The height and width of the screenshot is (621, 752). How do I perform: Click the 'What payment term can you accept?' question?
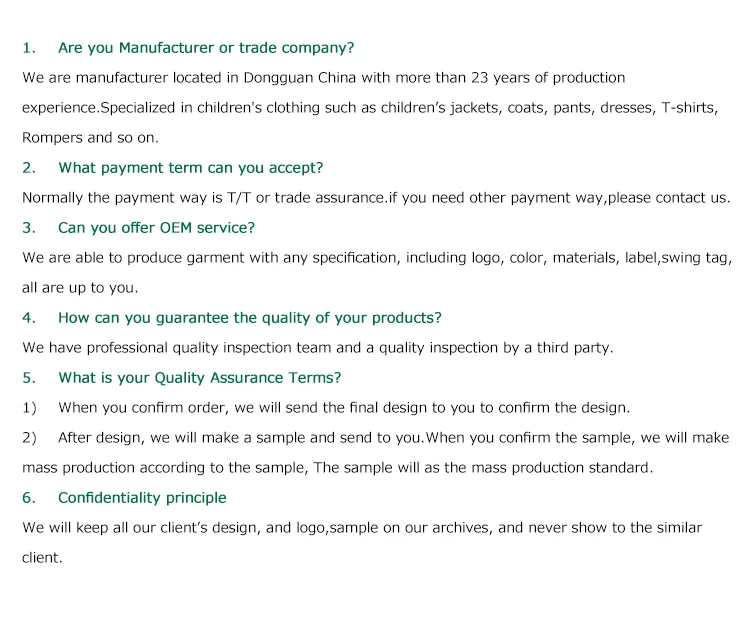coord(190,168)
